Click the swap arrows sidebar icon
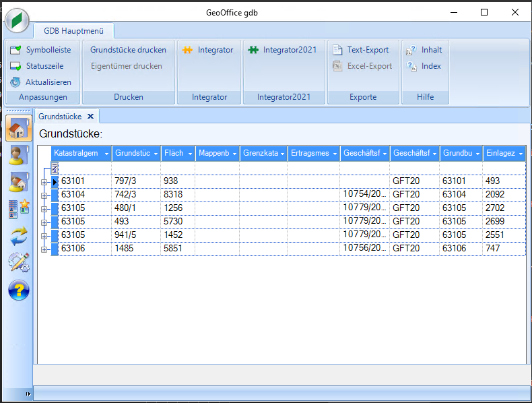 point(19,237)
